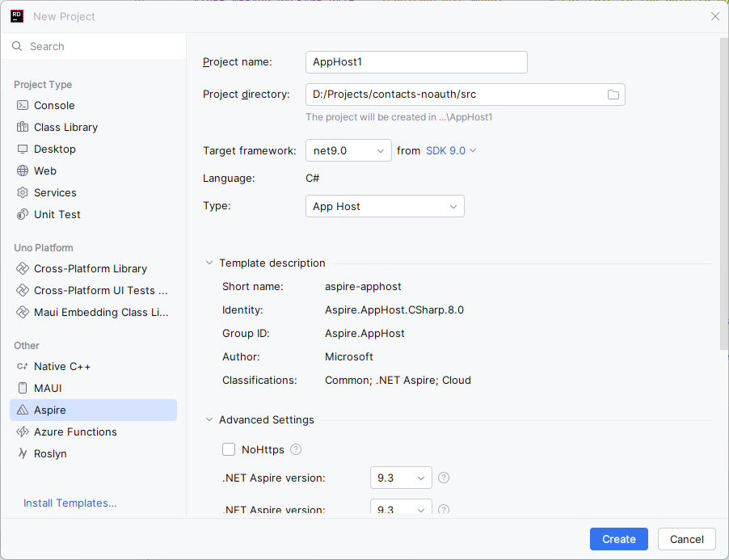This screenshot has width=729, height=560.
Task: Open the SDK 9.0 selector
Action: point(451,150)
